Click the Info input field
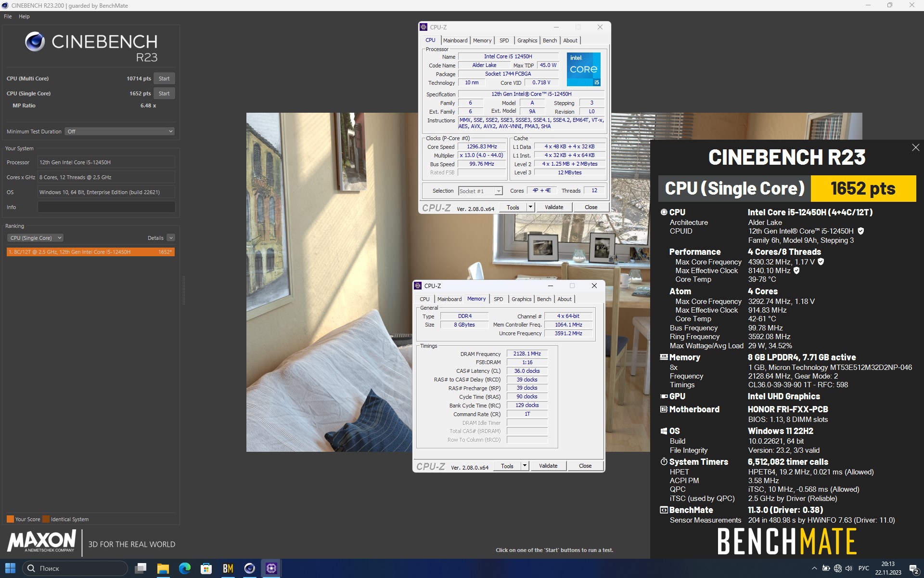This screenshot has height=578, width=924. [106, 207]
